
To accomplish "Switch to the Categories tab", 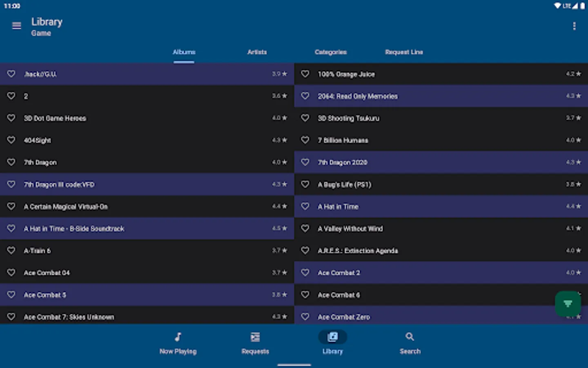I will click(330, 52).
